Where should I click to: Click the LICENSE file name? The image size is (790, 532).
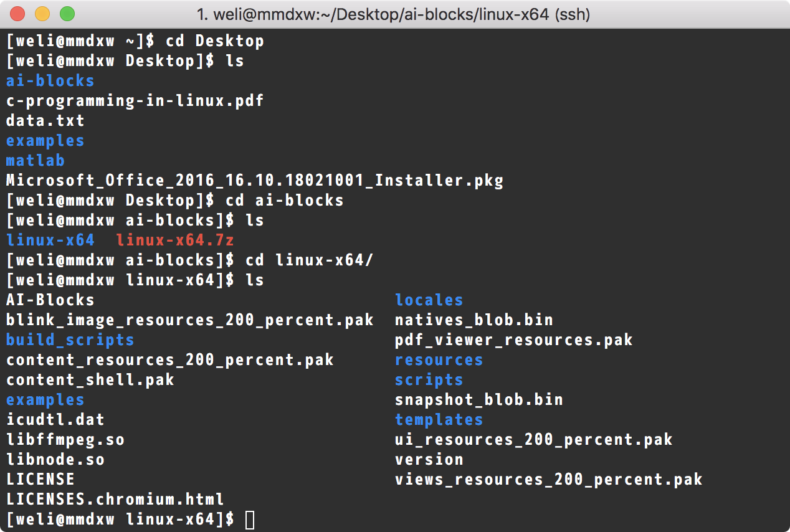(x=40, y=479)
